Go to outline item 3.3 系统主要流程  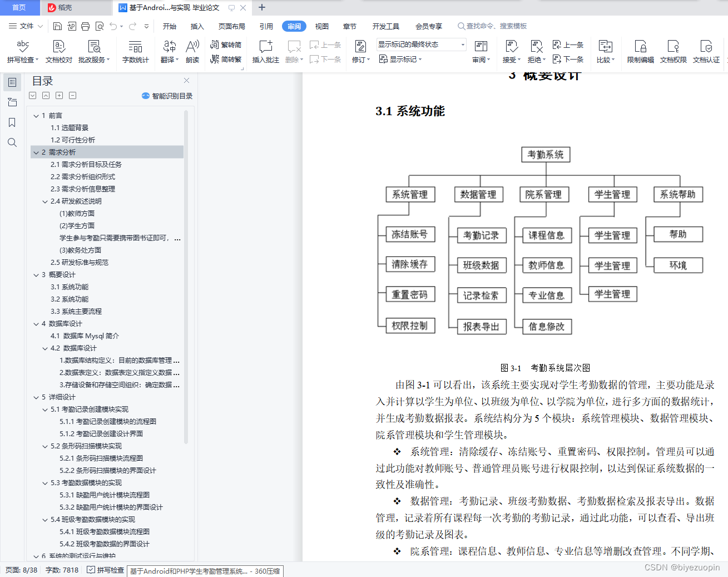(76, 312)
